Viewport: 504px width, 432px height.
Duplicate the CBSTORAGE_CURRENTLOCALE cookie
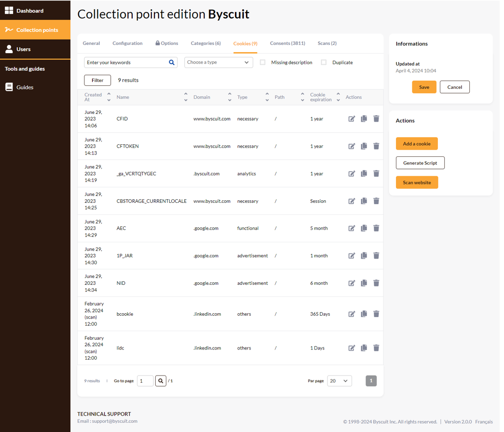(x=364, y=201)
